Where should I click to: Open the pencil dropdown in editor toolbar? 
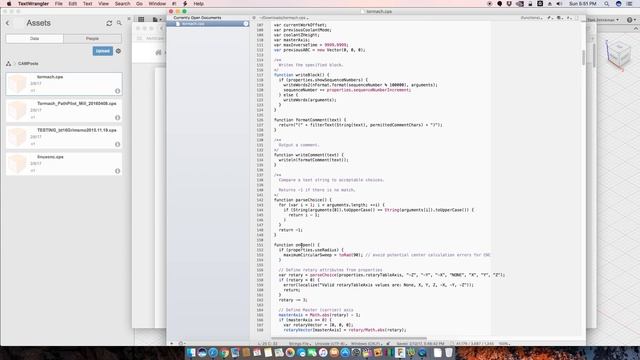550,18
